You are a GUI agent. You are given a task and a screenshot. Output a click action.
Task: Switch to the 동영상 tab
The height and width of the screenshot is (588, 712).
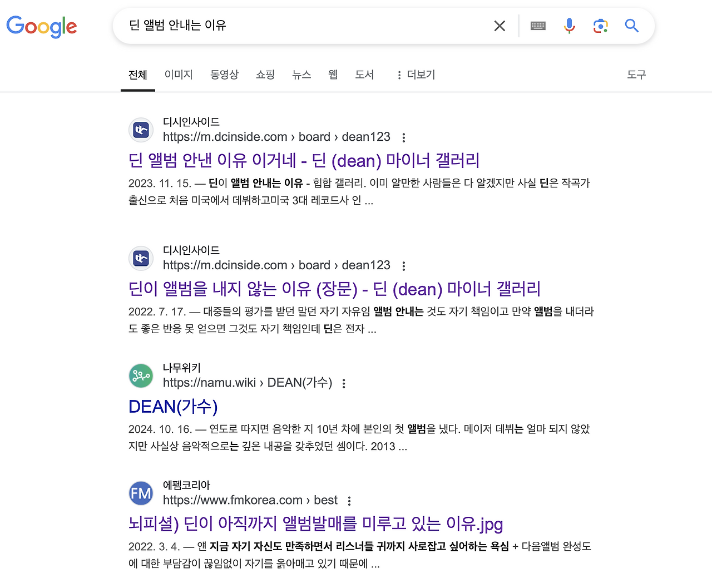point(224,75)
